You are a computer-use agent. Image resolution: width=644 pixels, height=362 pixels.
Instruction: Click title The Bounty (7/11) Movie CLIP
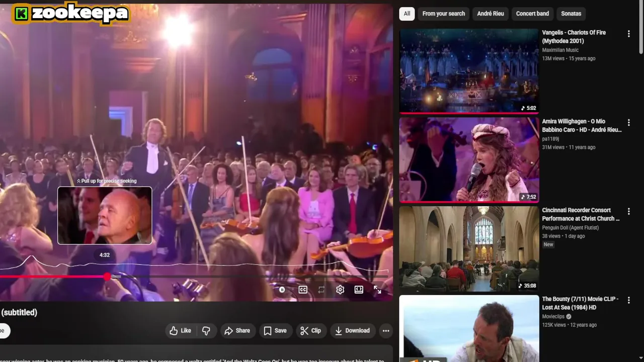click(x=580, y=303)
